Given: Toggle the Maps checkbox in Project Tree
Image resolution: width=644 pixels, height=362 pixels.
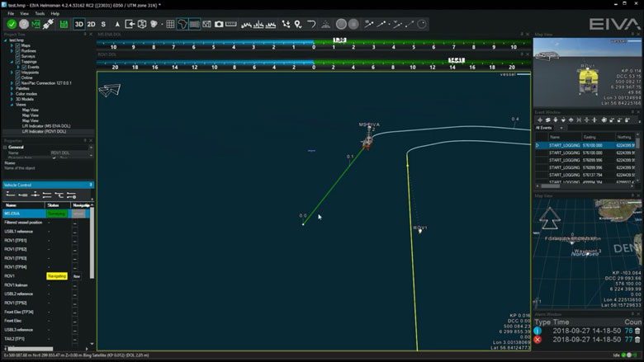Looking at the screenshot, I should [17, 45].
